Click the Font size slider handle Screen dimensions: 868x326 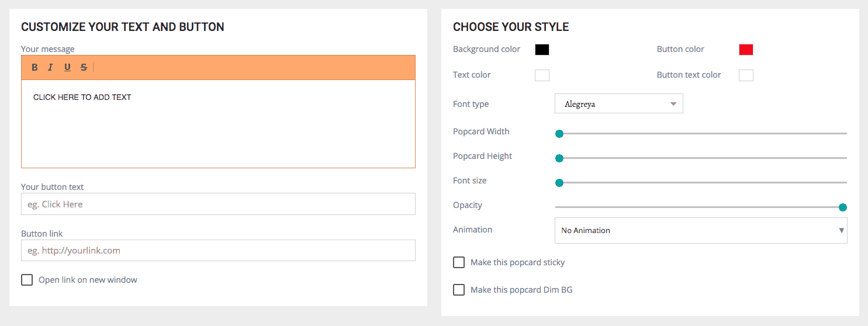559,183
